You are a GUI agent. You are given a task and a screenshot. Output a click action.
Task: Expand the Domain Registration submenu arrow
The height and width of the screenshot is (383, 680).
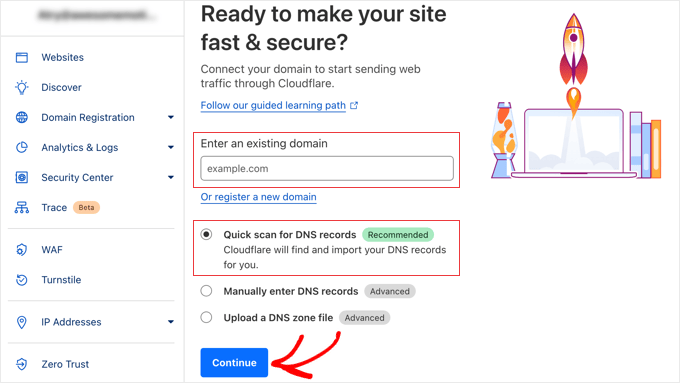171,118
